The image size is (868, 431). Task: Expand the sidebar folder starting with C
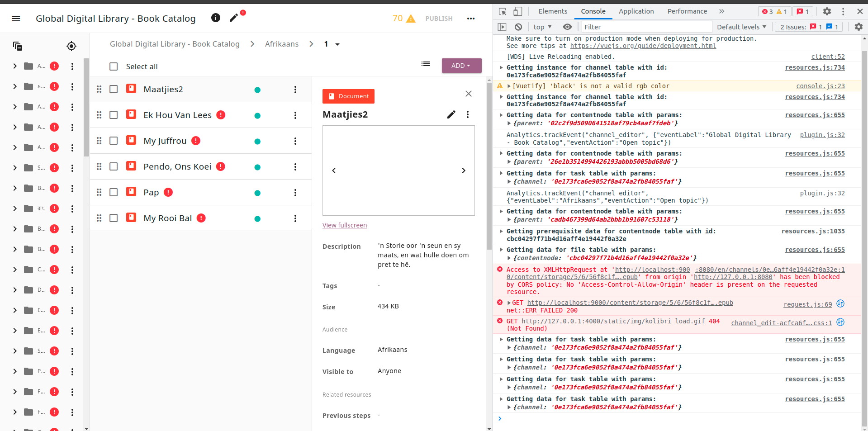coord(15,270)
